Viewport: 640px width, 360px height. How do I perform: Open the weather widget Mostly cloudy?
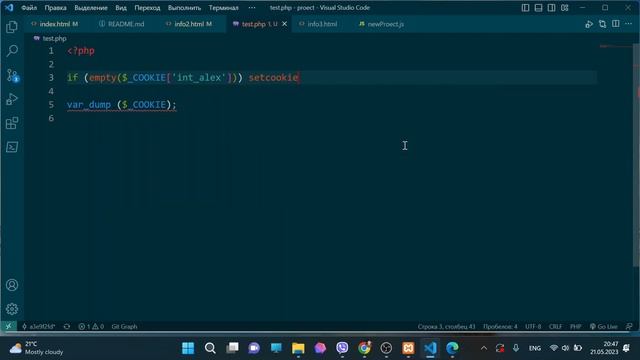36,348
